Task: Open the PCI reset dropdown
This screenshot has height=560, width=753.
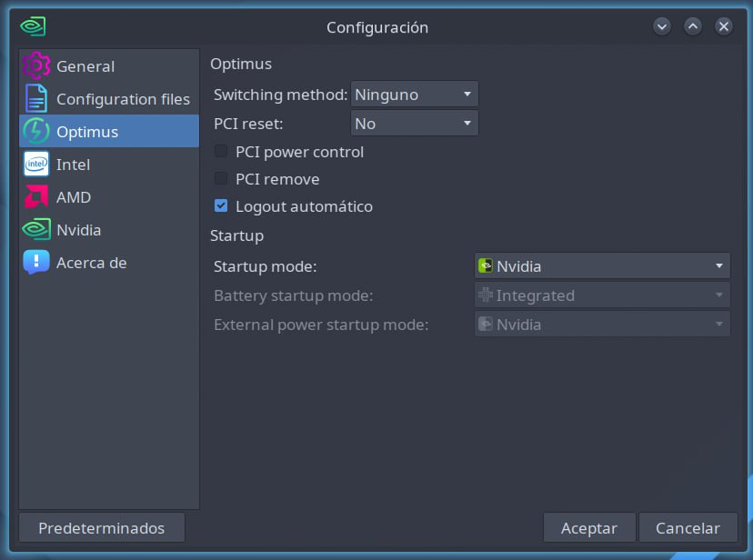Action: pos(415,124)
